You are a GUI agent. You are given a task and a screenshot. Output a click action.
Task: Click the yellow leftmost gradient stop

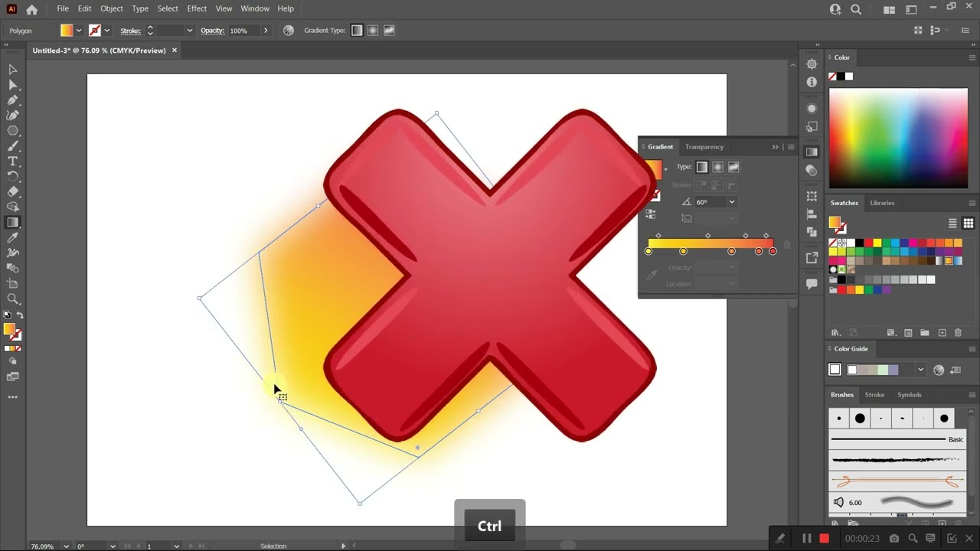click(x=648, y=251)
